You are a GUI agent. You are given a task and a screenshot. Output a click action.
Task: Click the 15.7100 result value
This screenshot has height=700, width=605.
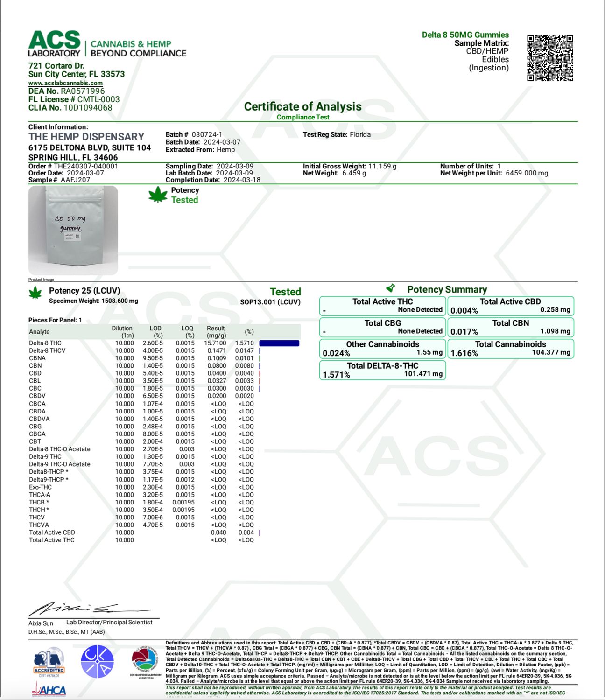pyautogui.click(x=215, y=343)
